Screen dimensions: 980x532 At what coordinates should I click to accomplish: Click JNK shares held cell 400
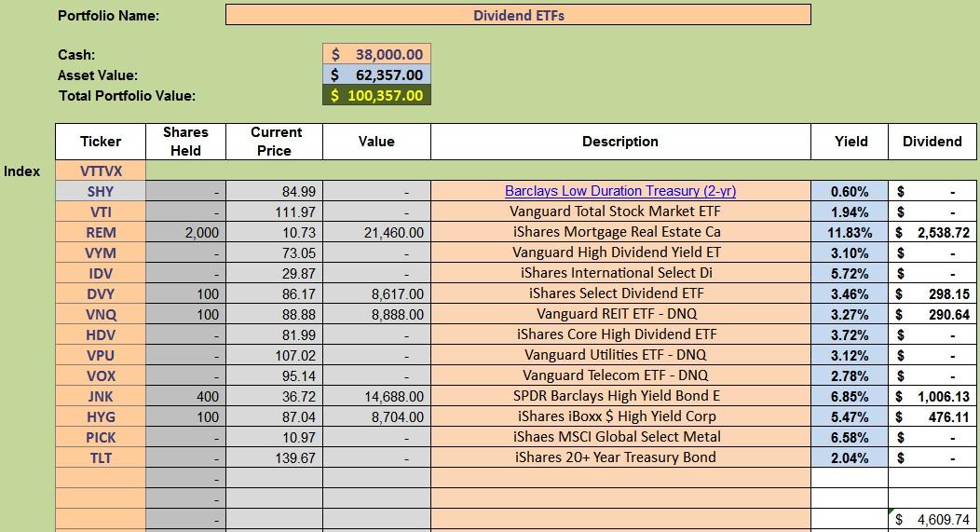pyautogui.click(x=185, y=396)
